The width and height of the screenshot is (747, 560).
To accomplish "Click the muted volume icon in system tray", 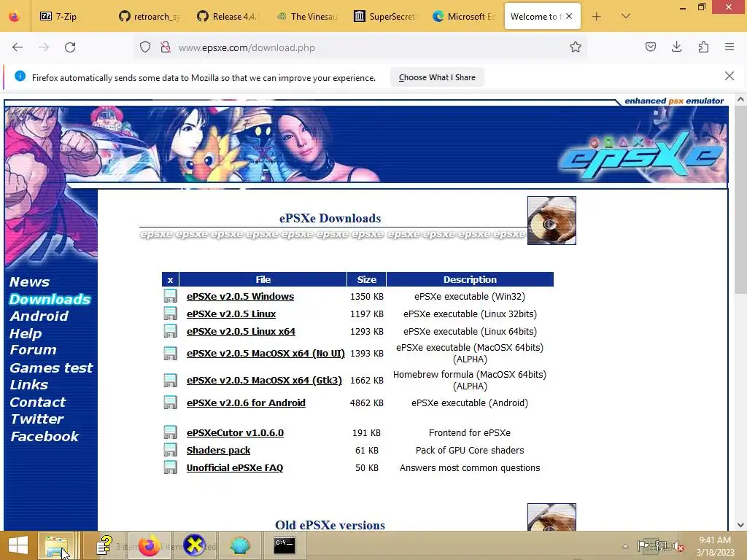I will tap(678, 546).
